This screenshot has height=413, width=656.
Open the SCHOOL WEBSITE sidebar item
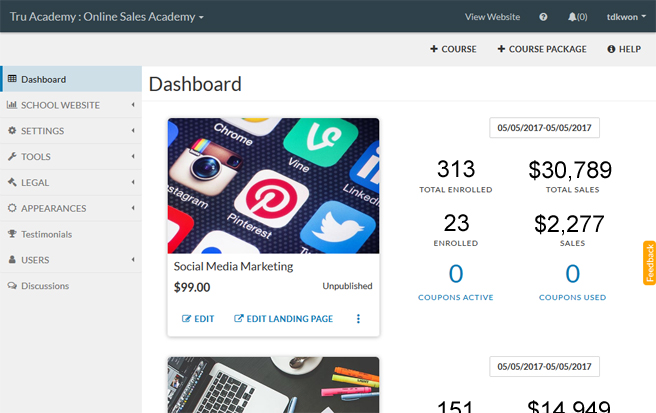71,105
